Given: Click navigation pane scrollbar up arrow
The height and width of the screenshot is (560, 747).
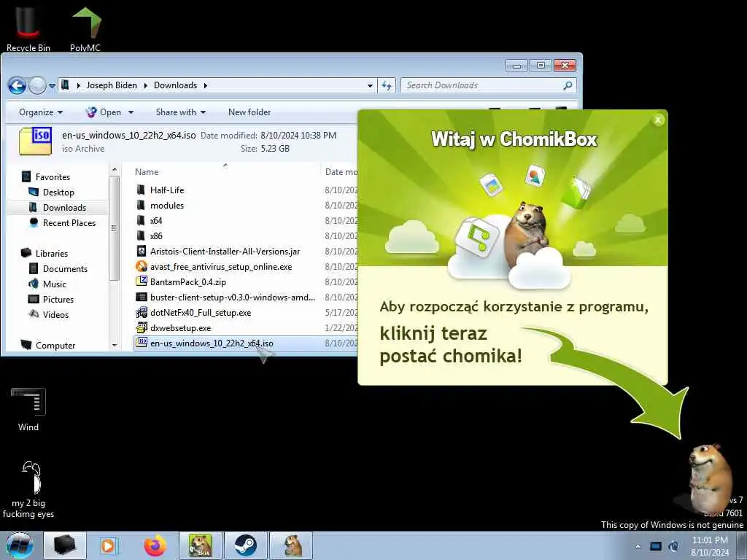Looking at the screenshot, I should [x=115, y=169].
